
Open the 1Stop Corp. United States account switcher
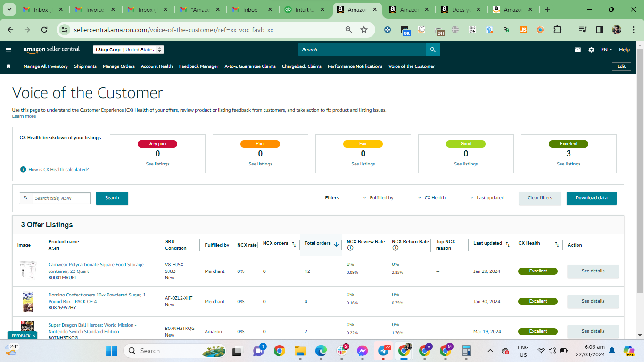[128, 49]
